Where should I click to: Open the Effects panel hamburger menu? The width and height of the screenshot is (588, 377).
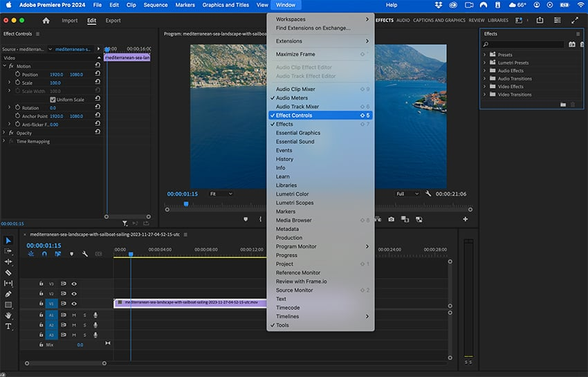tap(578, 34)
